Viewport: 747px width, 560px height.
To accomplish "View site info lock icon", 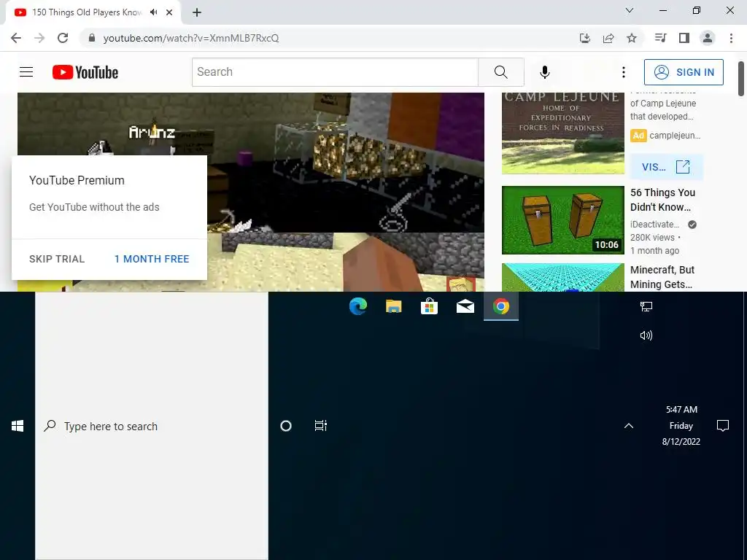I will tap(92, 38).
